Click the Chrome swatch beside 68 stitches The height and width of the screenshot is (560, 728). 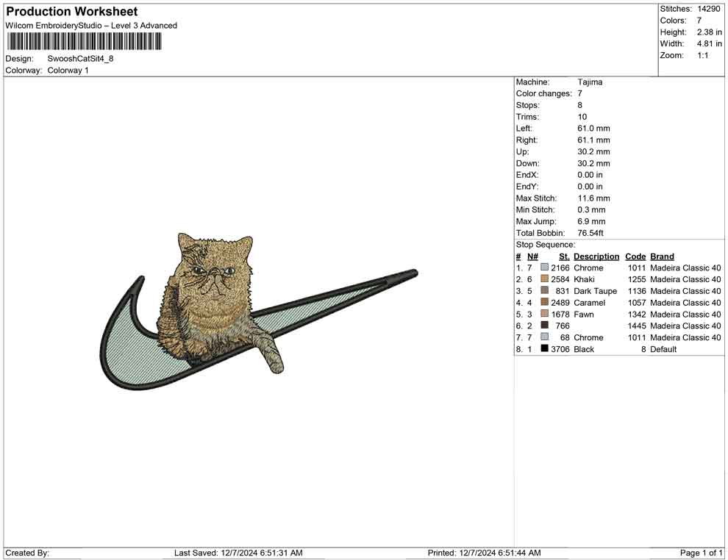tap(545, 337)
